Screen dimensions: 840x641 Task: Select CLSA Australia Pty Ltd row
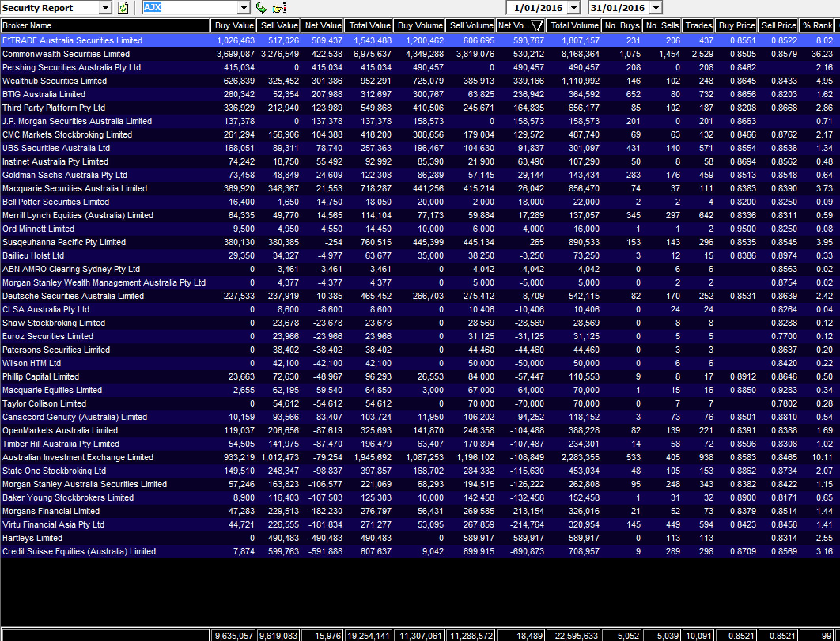click(x=420, y=309)
